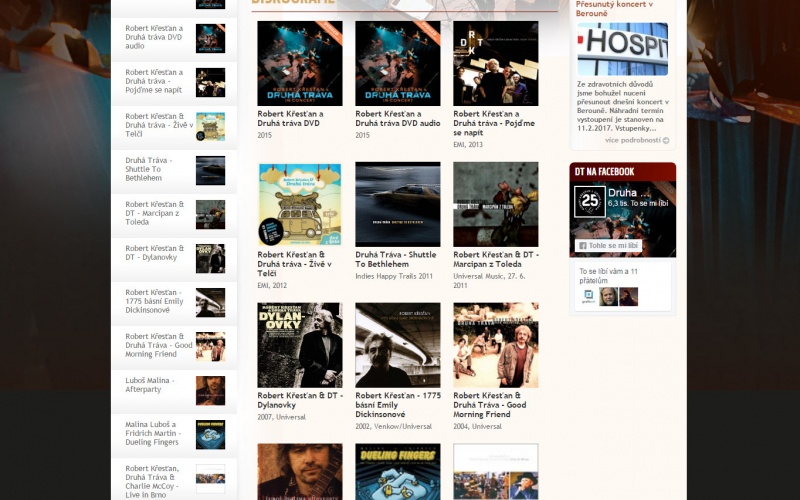Click grid title Robert Křesťan a Druhá tráva DVD

point(290,118)
